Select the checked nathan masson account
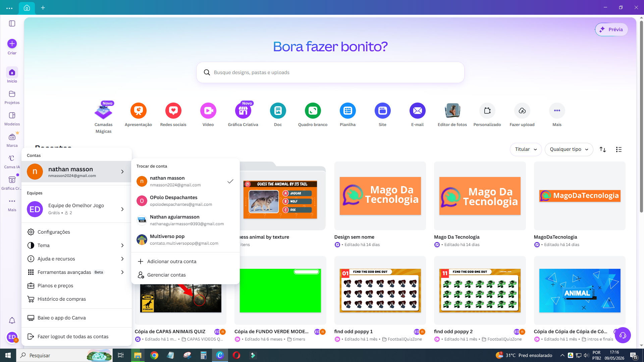The width and height of the screenshot is (644, 362). point(185,181)
